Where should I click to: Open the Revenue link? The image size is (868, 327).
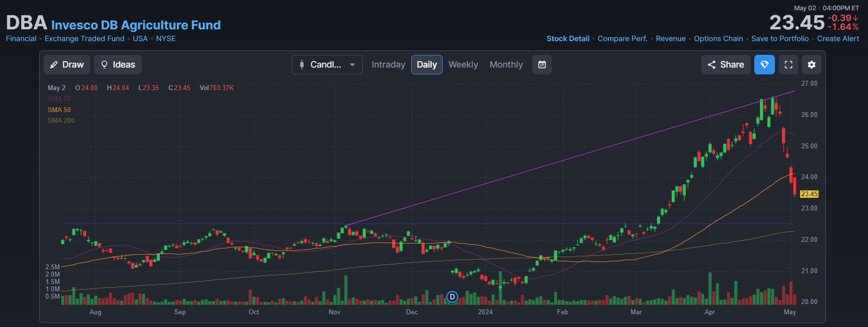[x=670, y=39]
